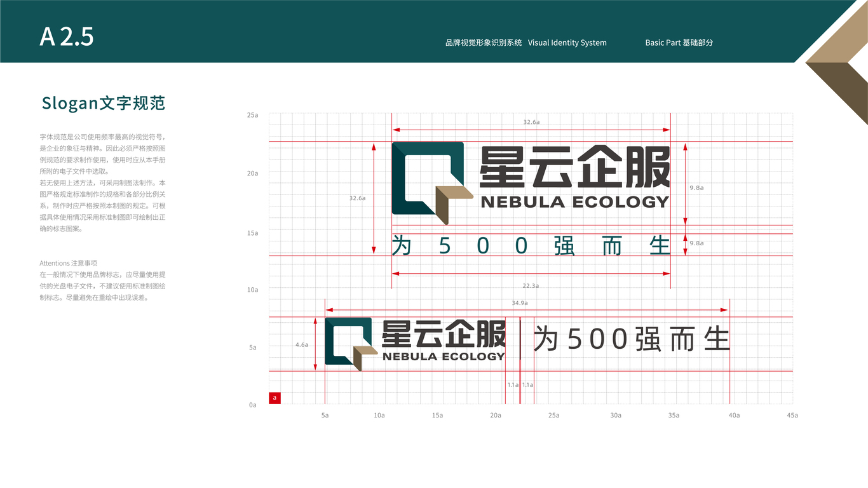Click the '35a' label on the horizontal axis
Screen dimensions: 868x488
point(674,416)
